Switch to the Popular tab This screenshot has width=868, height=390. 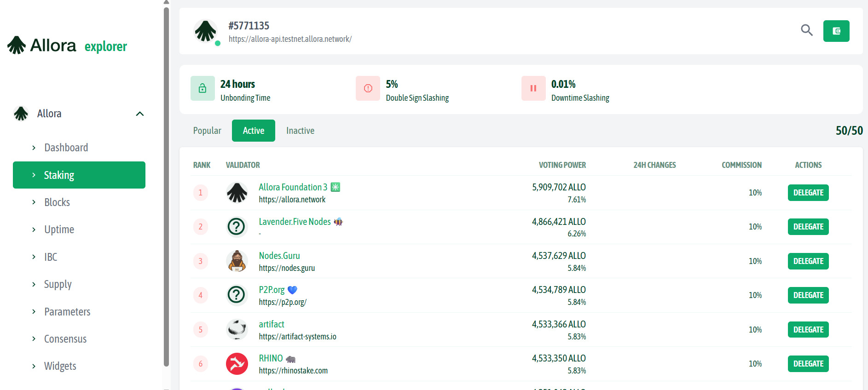(207, 131)
